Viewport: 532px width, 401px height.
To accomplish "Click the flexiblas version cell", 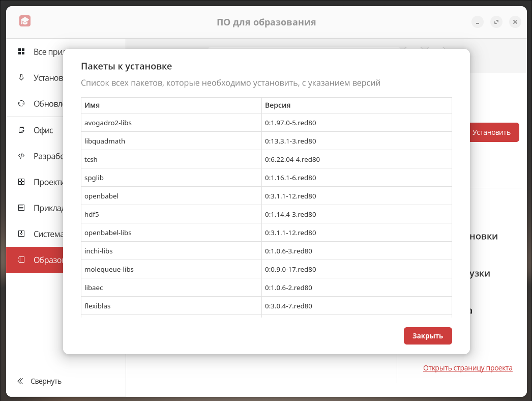I will pos(356,306).
